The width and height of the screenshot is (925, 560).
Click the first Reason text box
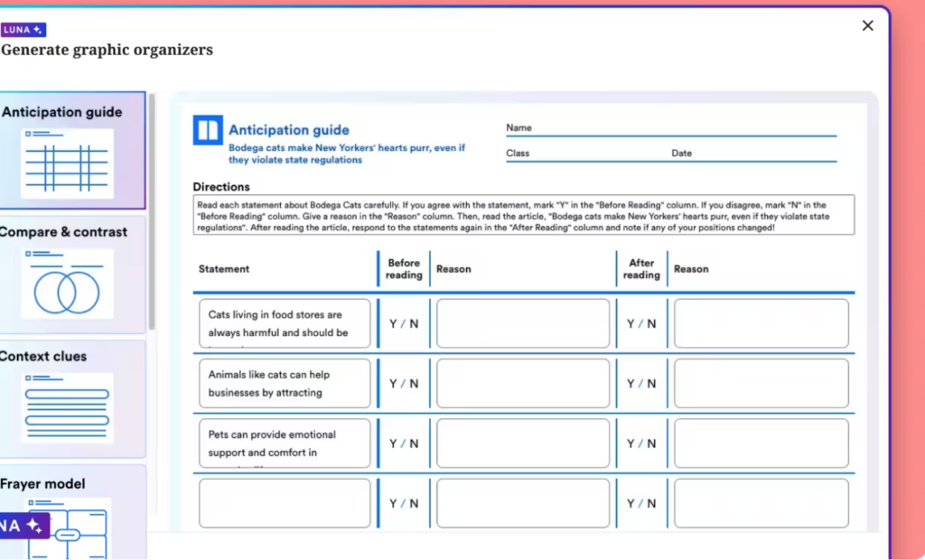point(522,322)
